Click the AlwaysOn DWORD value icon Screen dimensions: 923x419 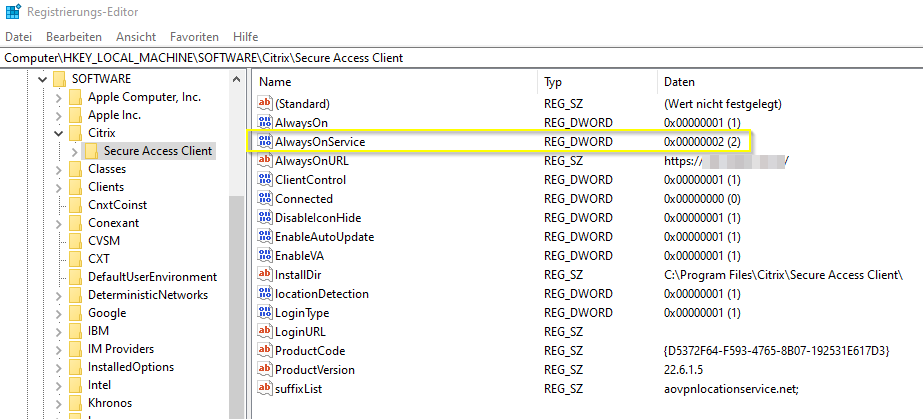click(x=265, y=122)
